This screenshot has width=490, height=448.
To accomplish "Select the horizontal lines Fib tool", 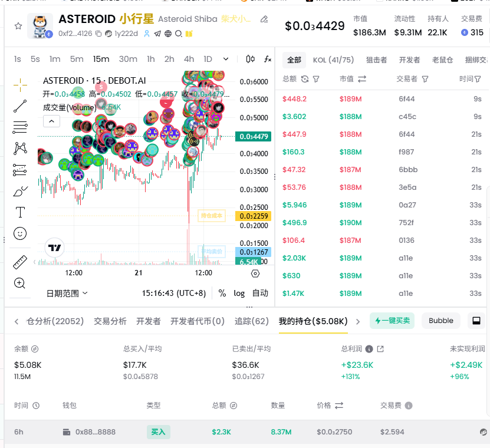I will point(20,127).
